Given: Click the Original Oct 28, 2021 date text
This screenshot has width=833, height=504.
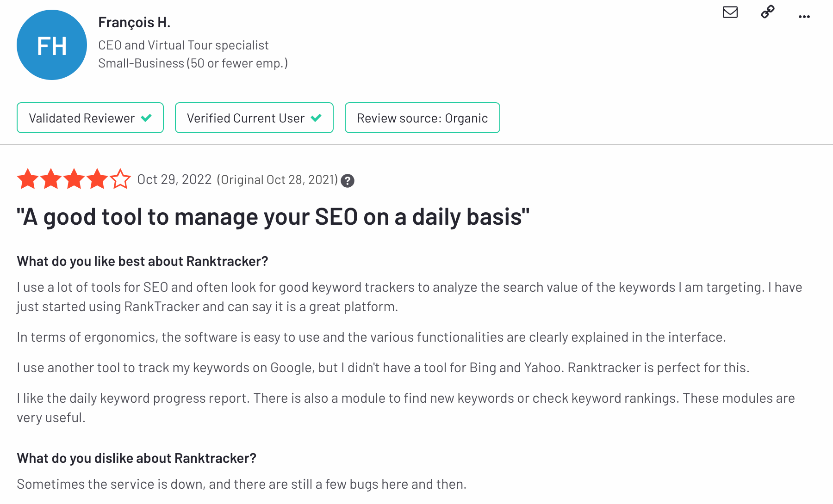Looking at the screenshot, I should coord(278,179).
